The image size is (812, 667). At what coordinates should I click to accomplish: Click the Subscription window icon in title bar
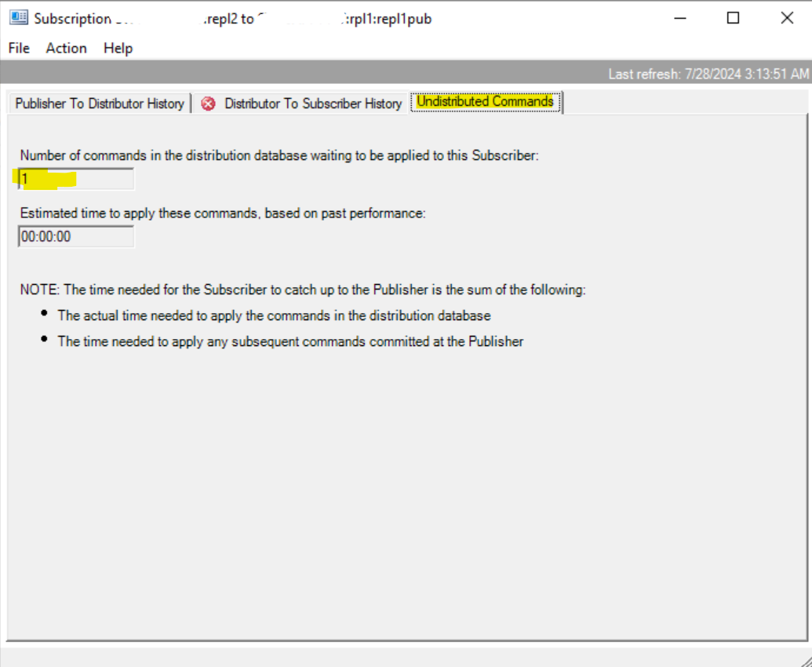point(17,19)
